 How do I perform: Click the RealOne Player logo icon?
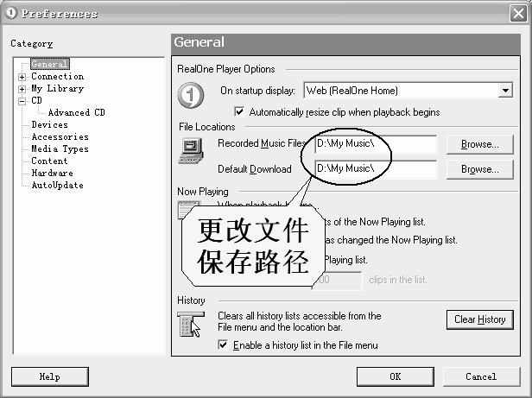point(191,95)
